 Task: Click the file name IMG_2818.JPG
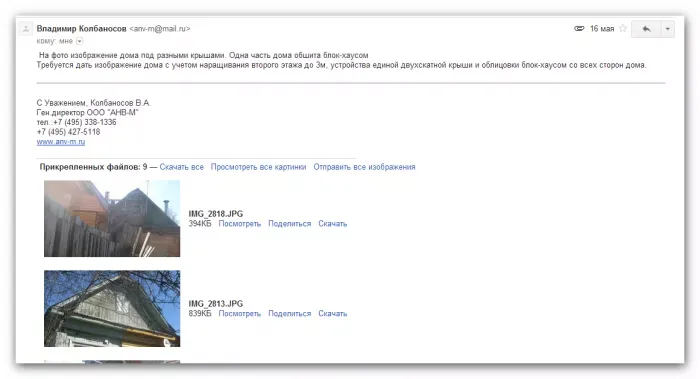216,214
